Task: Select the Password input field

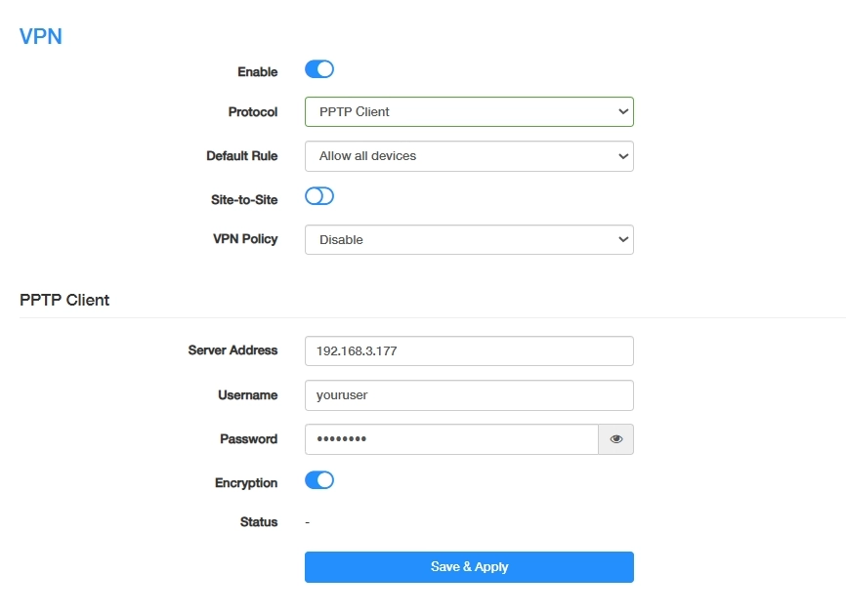Action: coord(451,439)
